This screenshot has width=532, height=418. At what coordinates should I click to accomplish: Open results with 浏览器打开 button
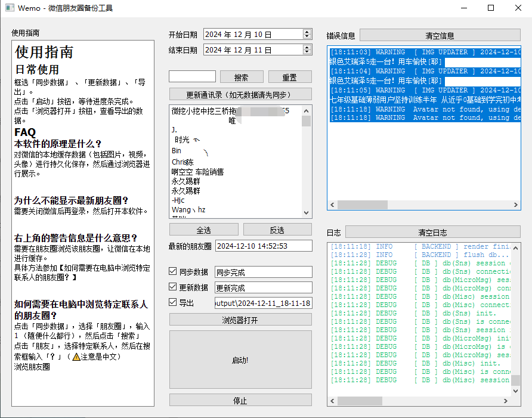click(240, 320)
